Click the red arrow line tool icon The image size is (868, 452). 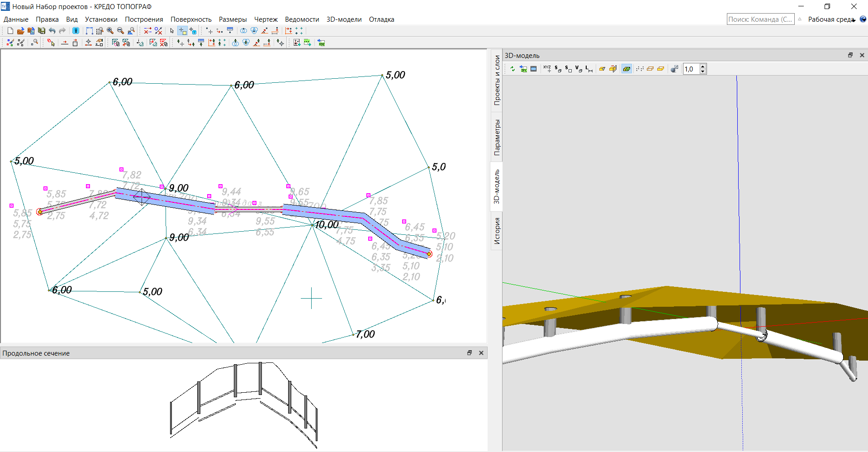click(65, 43)
